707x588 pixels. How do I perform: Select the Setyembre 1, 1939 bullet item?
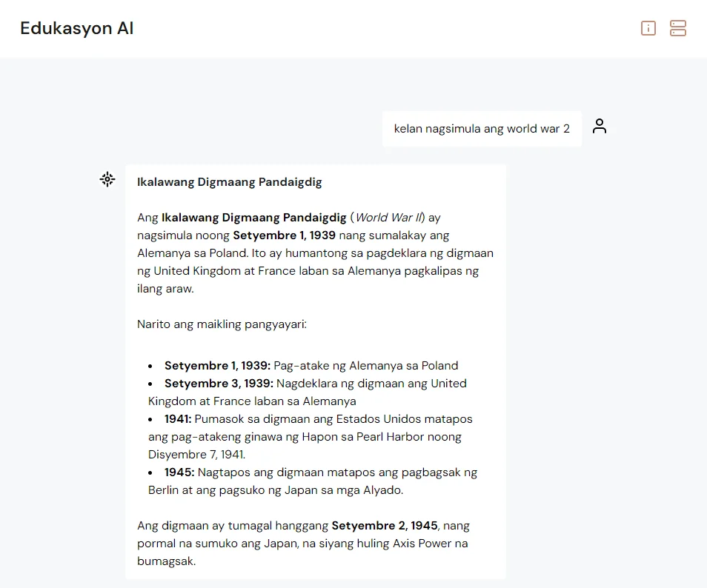click(x=303, y=365)
